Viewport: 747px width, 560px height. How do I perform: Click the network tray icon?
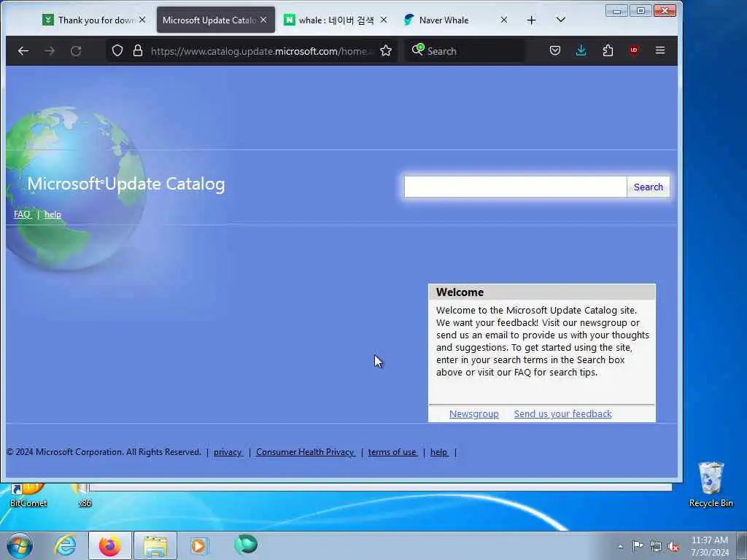click(656, 546)
